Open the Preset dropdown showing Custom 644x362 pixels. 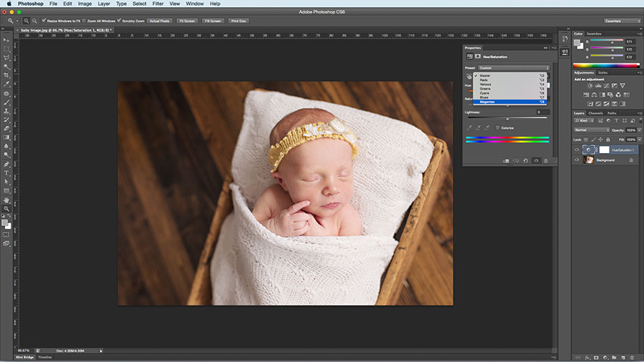point(514,68)
